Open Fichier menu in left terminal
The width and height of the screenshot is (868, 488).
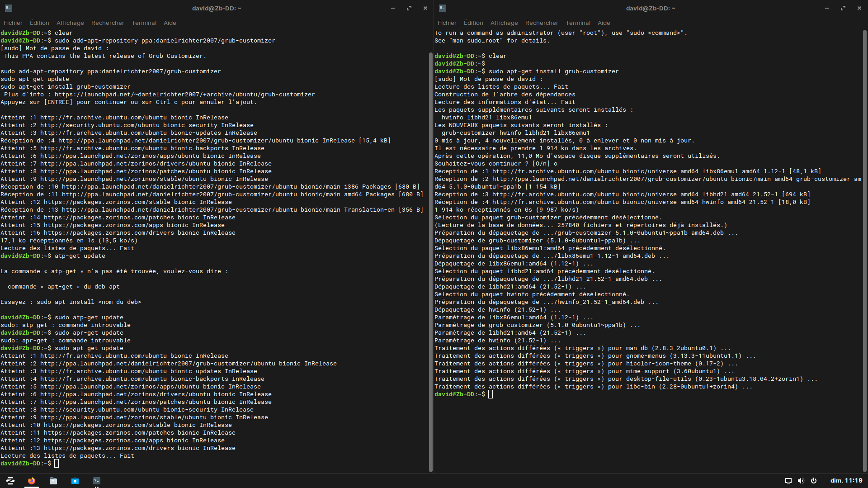pos(13,23)
